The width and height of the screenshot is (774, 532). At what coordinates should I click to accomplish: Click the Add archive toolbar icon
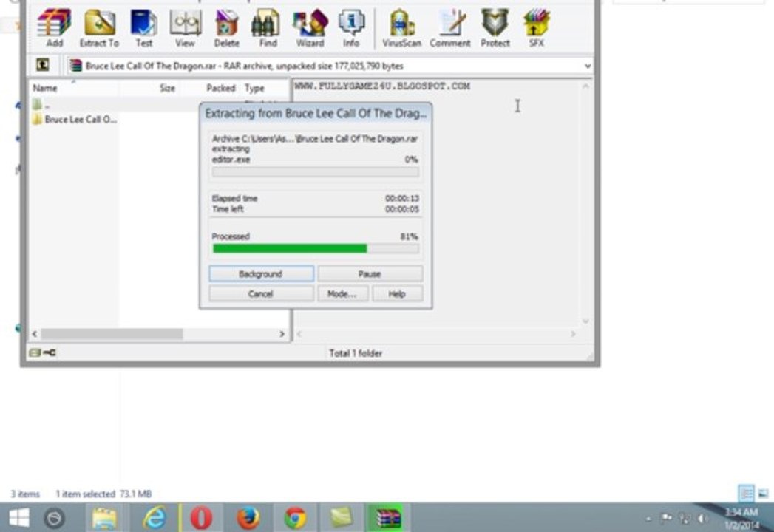[x=54, y=28]
